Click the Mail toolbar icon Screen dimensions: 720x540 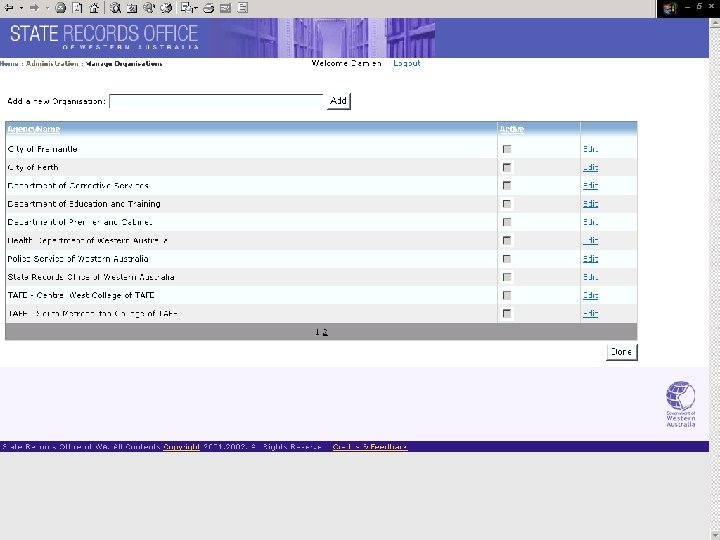point(186,8)
